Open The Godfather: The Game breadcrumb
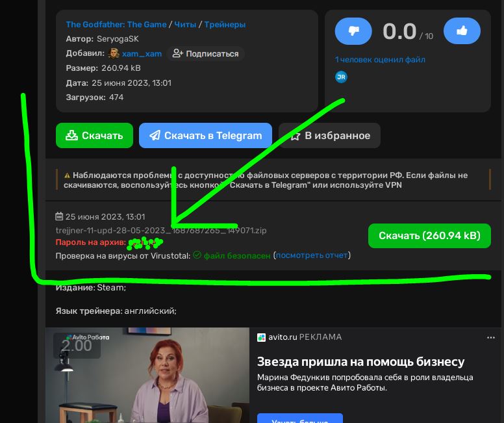 click(116, 25)
